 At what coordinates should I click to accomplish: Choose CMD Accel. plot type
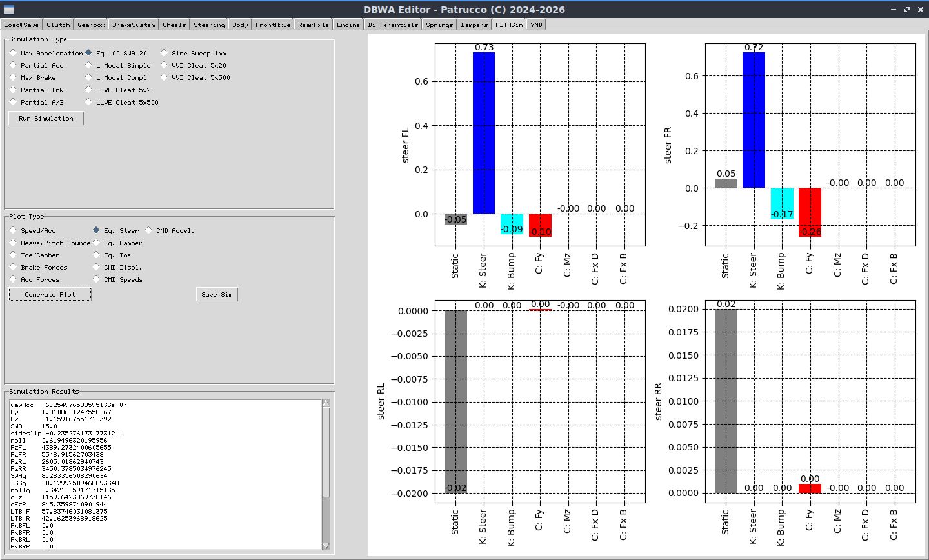pyautogui.click(x=170, y=230)
